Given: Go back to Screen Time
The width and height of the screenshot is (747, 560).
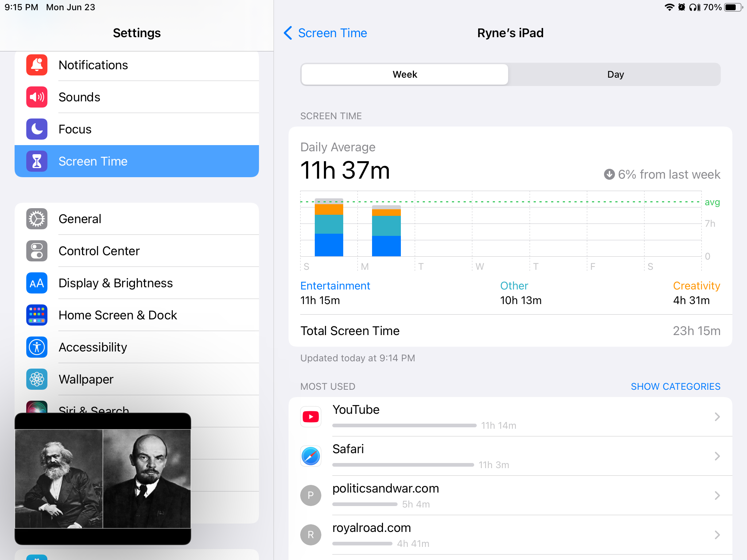Looking at the screenshot, I should [326, 33].
